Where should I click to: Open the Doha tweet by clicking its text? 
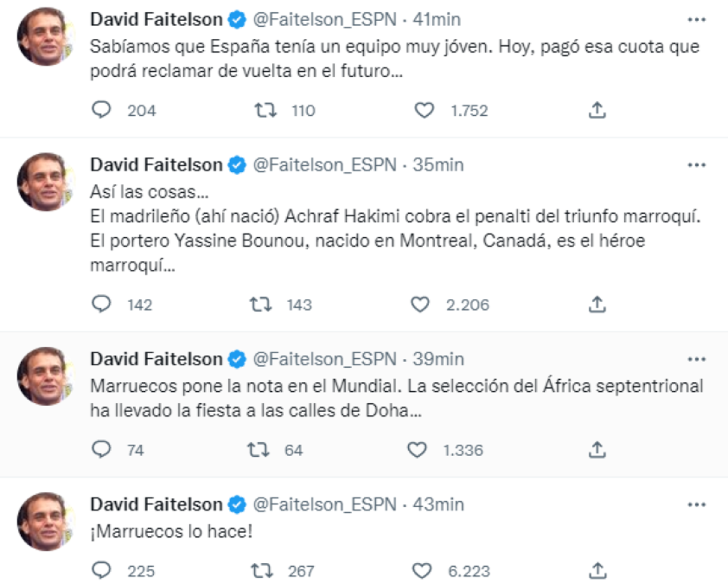[x=356, y=393]
